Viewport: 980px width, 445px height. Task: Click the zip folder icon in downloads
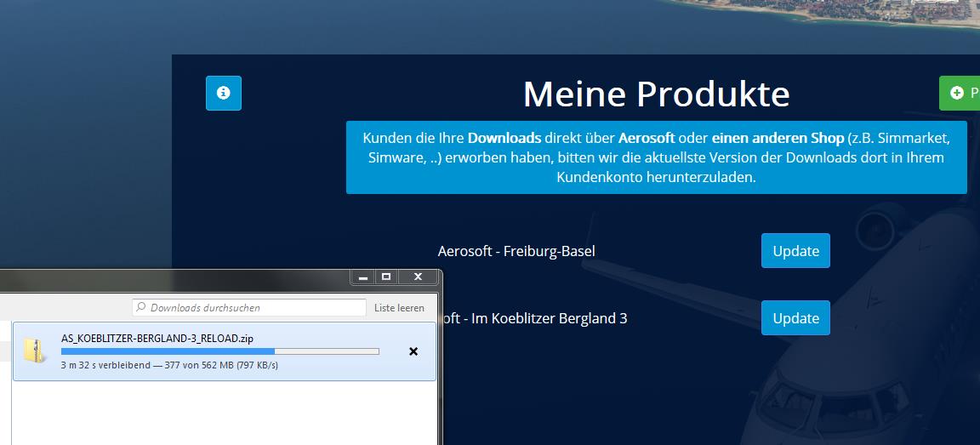pyautogui.click(x=34, y=351)
